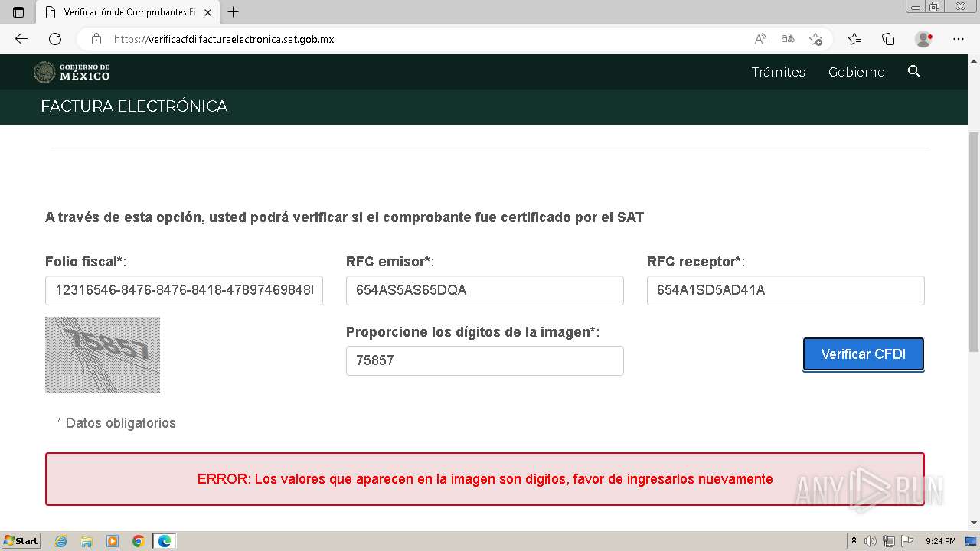Click the RFC emisor input field
Screen dimensions: 980x551
point(485,290)
